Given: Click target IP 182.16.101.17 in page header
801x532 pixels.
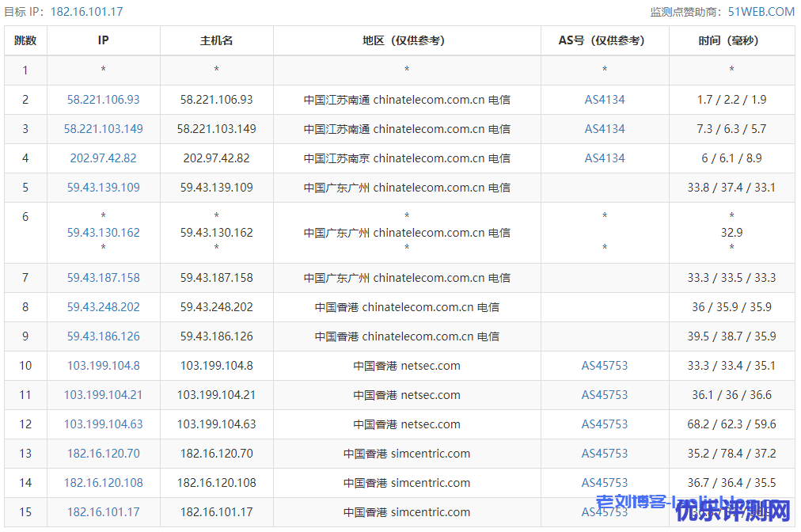Looking at the screenshot, I should pos(86,12).
